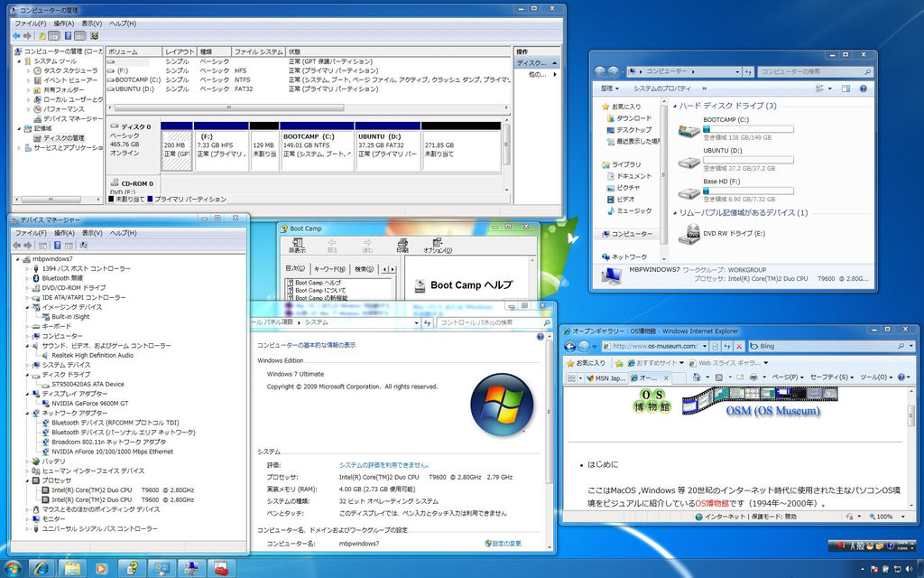The width and height of the screenshot is (924, 578).
Task: Click Boot Camp help taskbar icon
Action: 132,569
